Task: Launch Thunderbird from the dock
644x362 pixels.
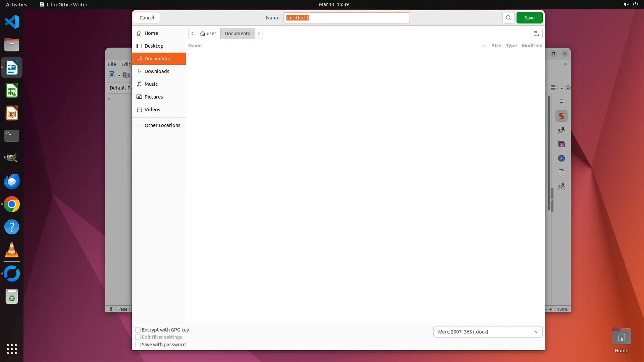Action: [12, 182]
